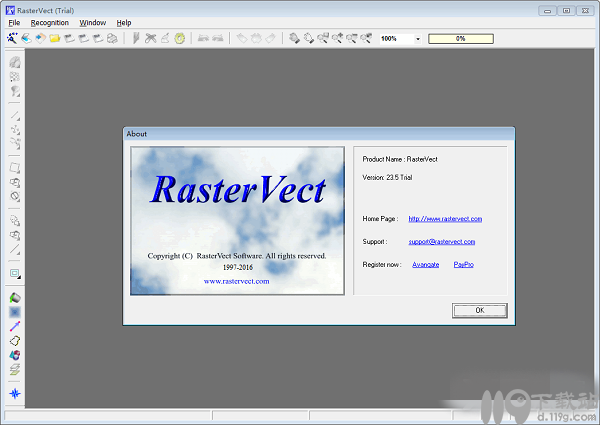Click the colored 3D shapes icon
The width and height of the screenshot is (600, 425).
pyautogui.click(x=15, y=355)
